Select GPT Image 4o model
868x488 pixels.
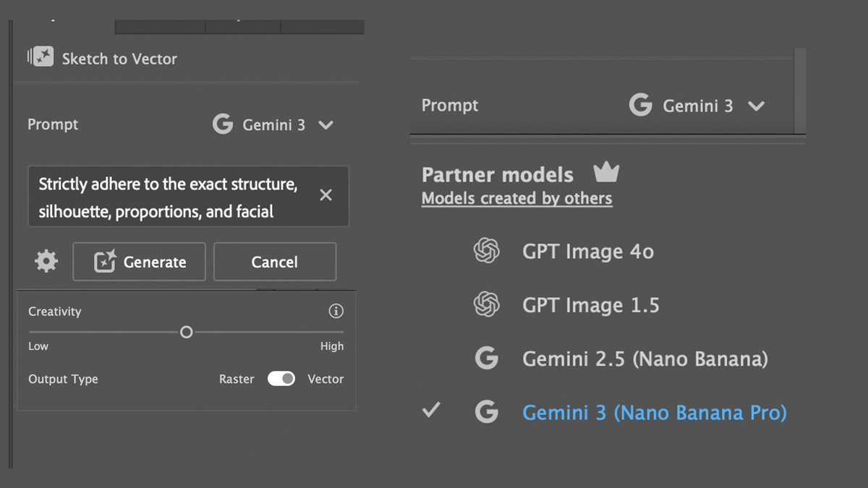(588, 252)
